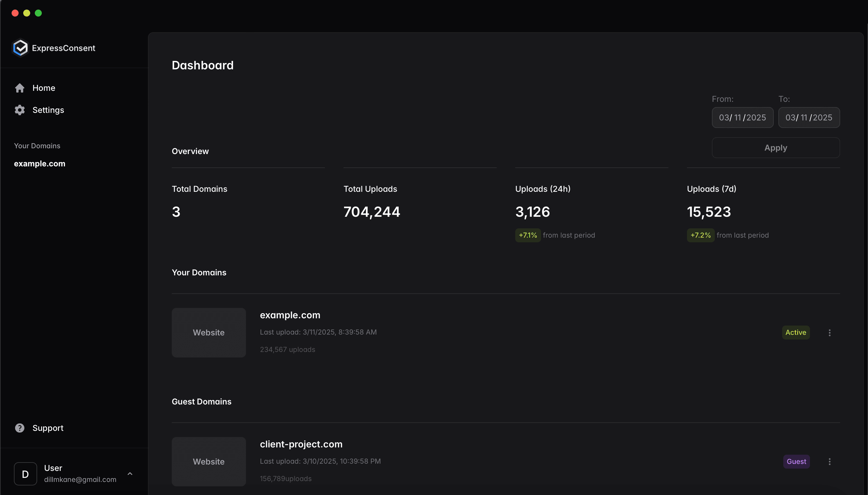The height and width of the screenshot is (495, 868).
Task: Open the From date picker field
Action: (742, 118)
